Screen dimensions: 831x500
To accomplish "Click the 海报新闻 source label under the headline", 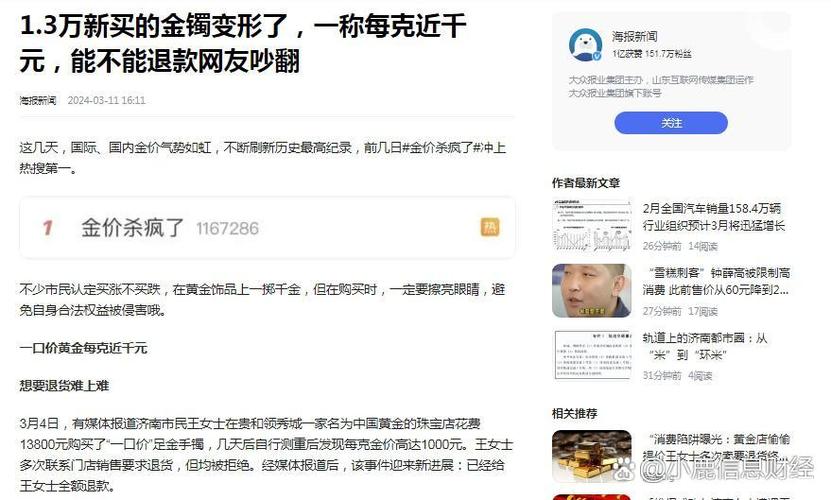I will click(x=38, y=100).
